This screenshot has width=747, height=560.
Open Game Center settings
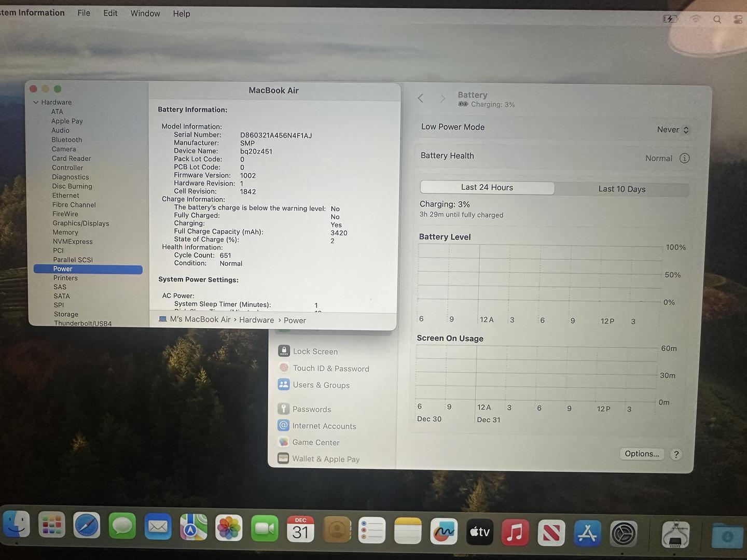309,442
